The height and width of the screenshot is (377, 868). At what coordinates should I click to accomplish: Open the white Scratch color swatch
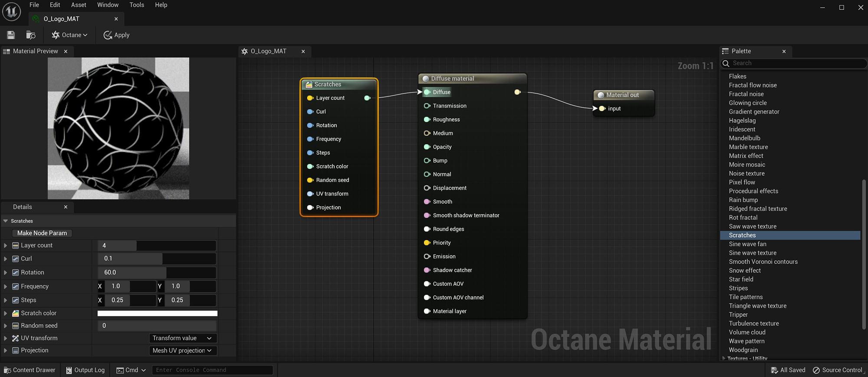coord(157,313)
